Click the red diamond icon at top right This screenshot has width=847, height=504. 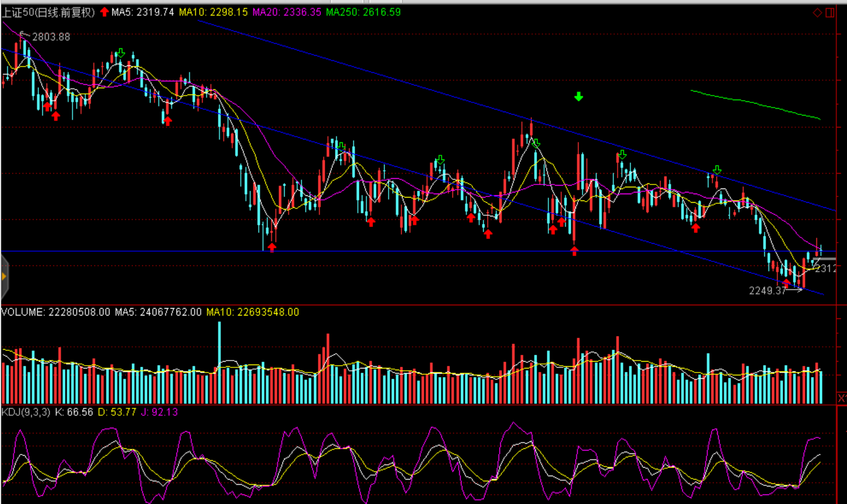coord(817,13)
